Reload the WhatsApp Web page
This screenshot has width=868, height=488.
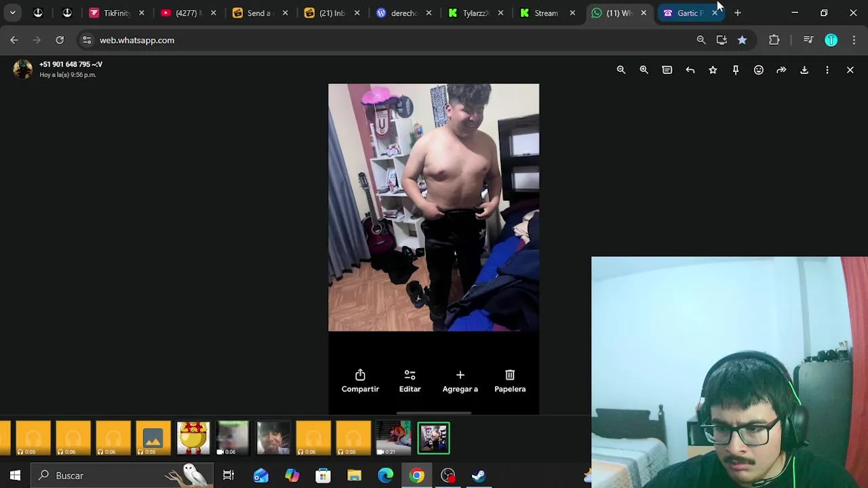pos(60,40)
